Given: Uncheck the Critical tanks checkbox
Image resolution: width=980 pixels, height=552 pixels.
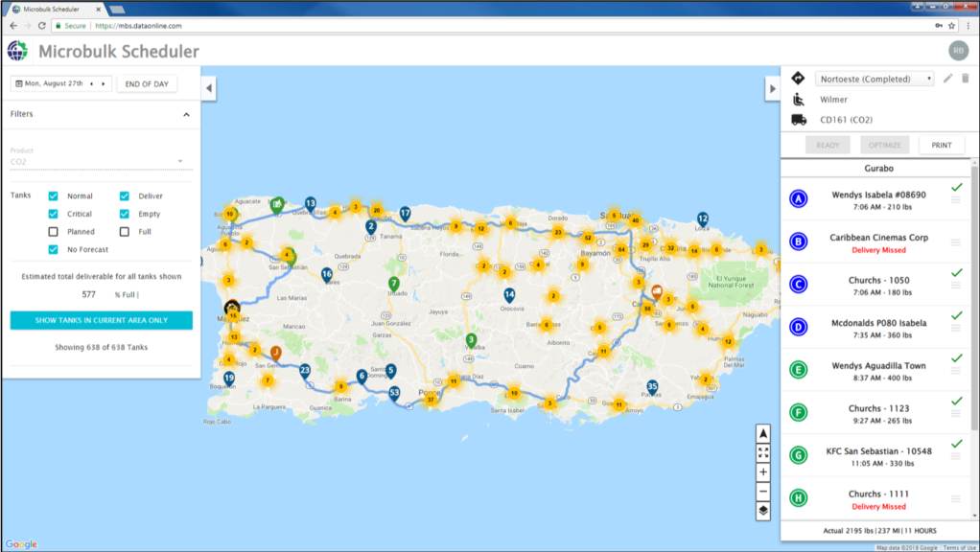Looking at the screenshot, I should [x=53, y=214].
